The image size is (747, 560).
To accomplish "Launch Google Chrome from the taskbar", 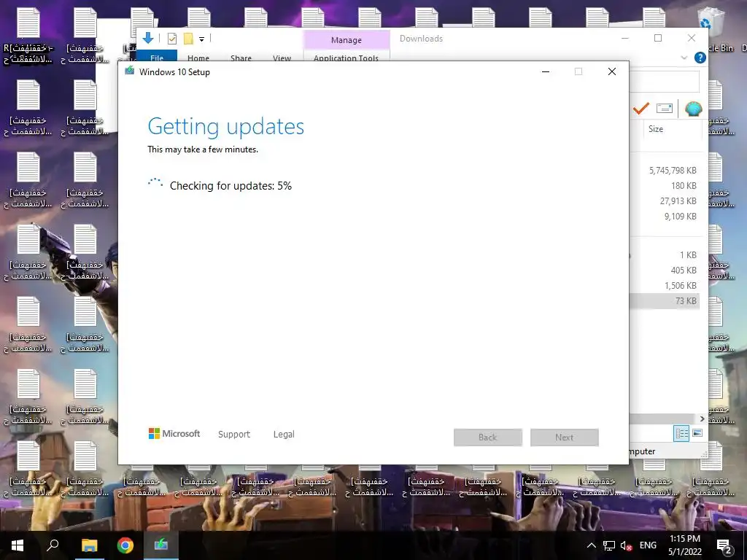I will click(125, 545).
